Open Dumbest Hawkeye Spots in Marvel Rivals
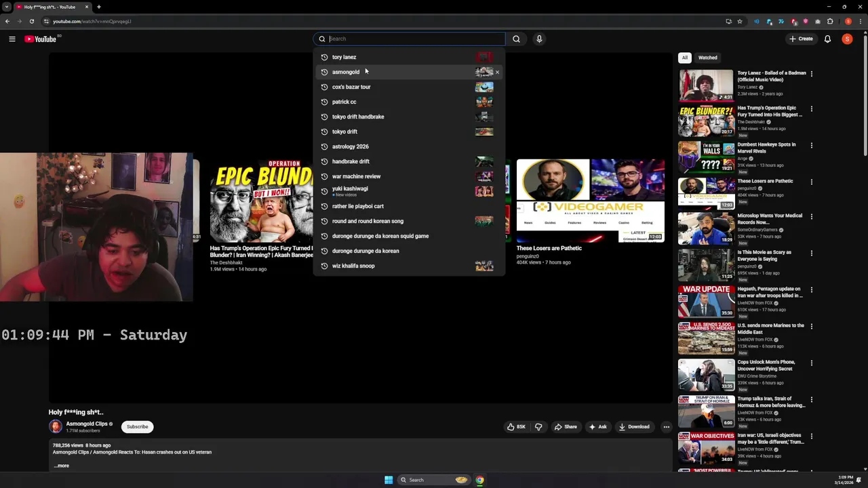The height and width of the screenshot is (488, 868). pos(766,148)
